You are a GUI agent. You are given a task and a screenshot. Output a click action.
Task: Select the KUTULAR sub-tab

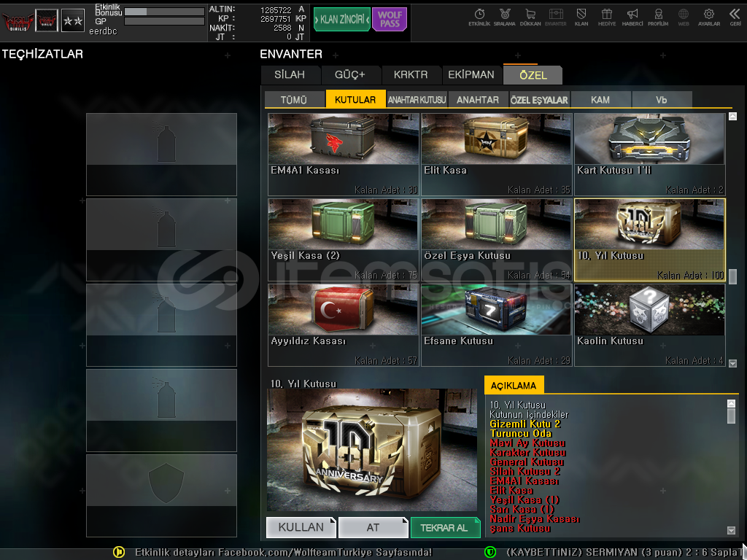[x=355, y=99]
